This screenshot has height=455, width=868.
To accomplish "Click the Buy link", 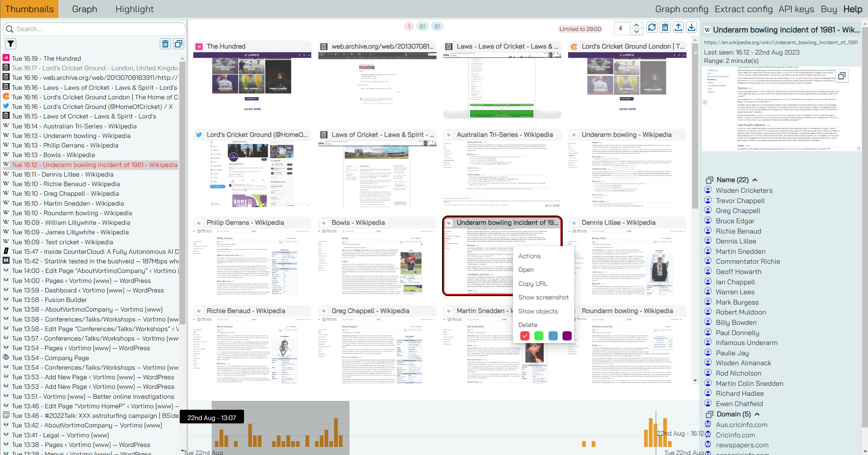I will click(829, 9).
